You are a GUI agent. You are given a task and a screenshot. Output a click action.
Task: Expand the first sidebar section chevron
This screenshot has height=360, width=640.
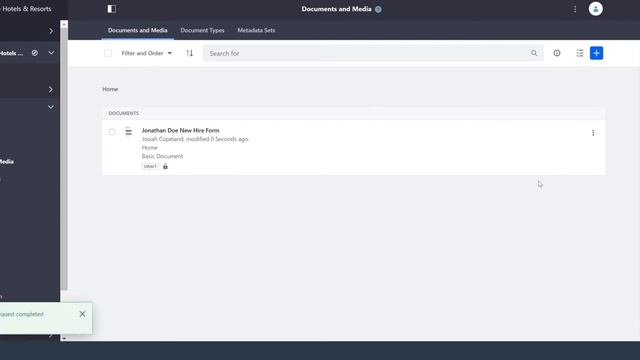(x=51, y=31)
